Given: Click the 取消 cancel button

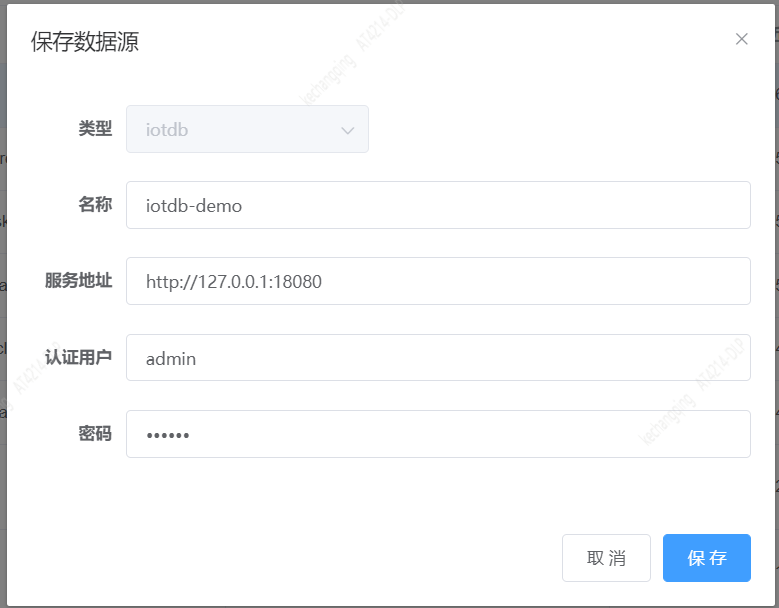Looking at the screenshot, I should click(x=606, y=558).
